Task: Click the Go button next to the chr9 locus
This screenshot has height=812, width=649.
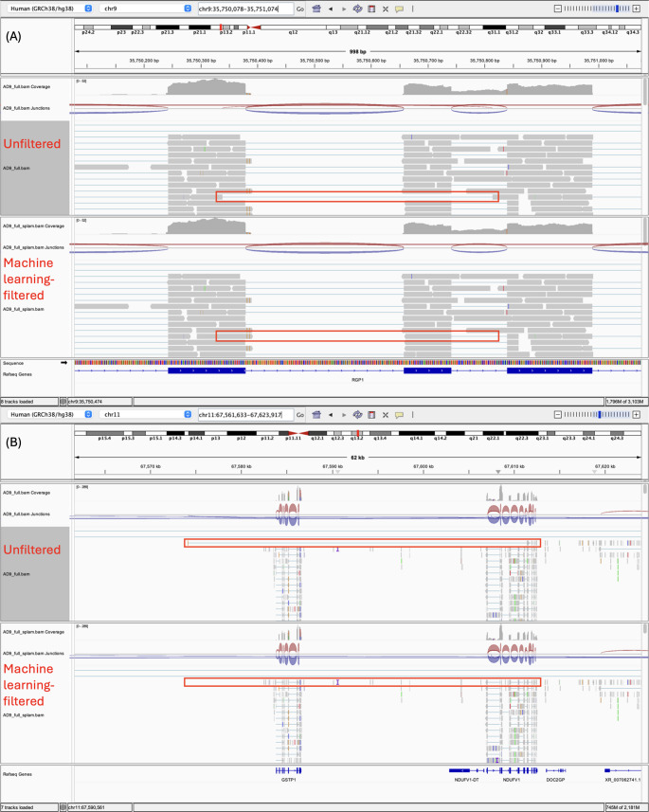Action: click(300, 9)
